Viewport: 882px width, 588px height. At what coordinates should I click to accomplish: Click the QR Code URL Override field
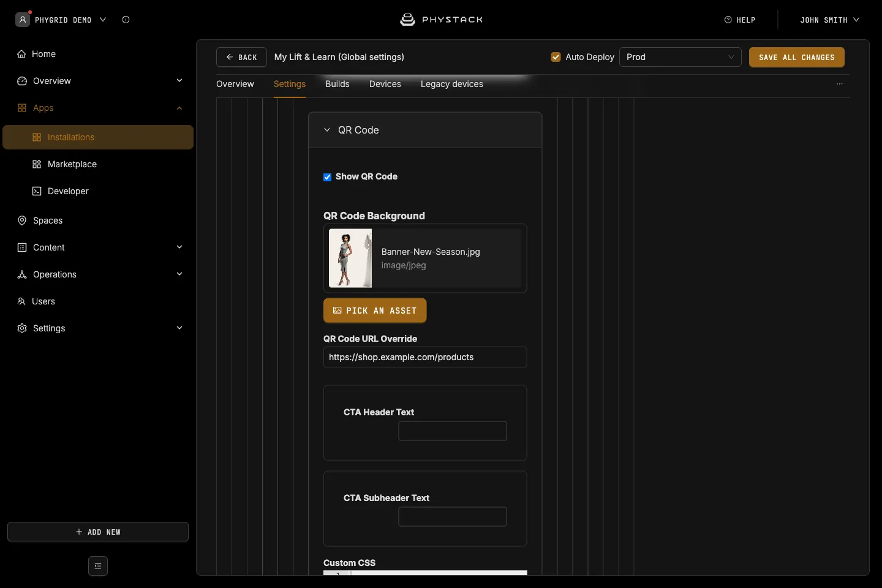(425, 357)
